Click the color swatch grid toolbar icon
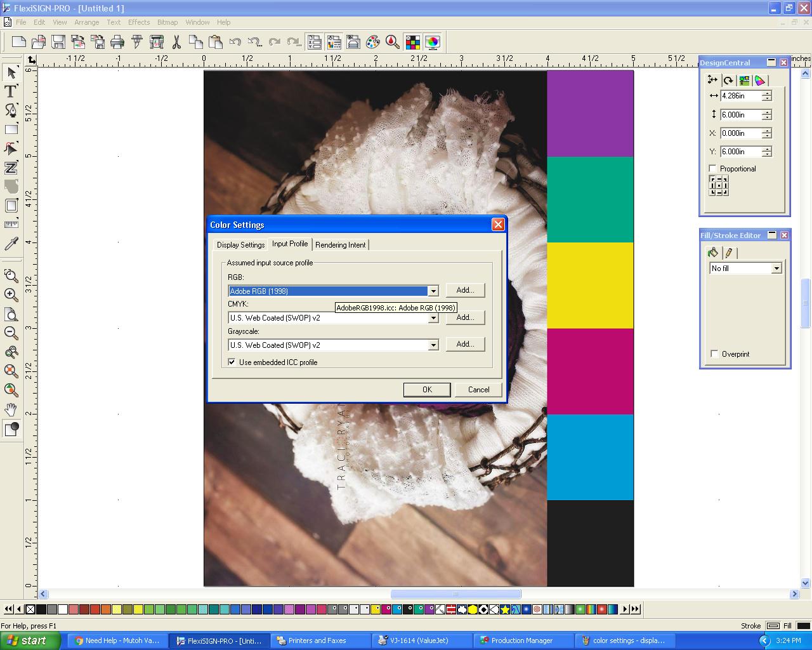This screenshot has height=650, width=812. [412, 42]
